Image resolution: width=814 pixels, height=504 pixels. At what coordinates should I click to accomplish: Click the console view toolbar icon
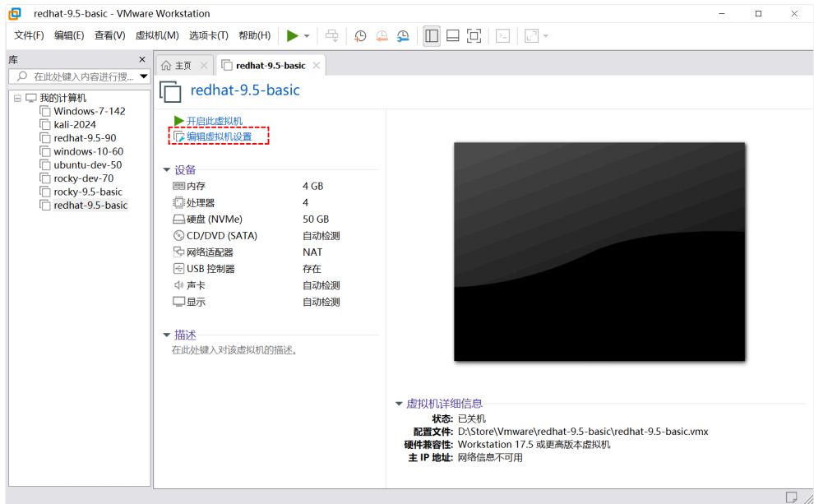pyautogui.click(x=502, y=36)
